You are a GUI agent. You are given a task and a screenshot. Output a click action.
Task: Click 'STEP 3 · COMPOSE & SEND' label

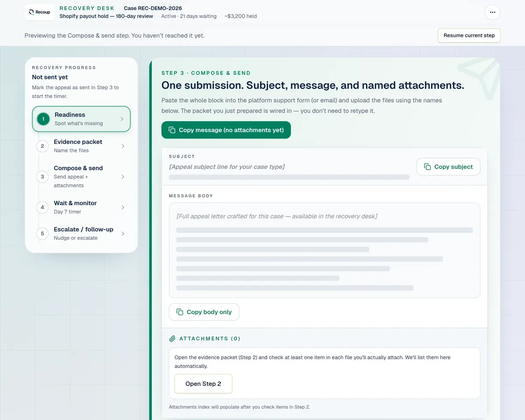[206, 73]
